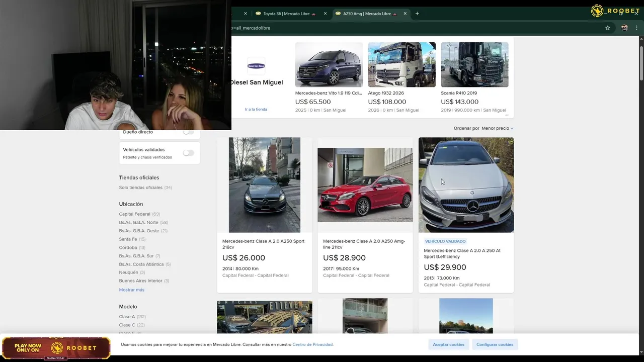Filter location by Córdoba
Image resolution: width=644 pixels, height=362 pixels.
coord(132,247)
